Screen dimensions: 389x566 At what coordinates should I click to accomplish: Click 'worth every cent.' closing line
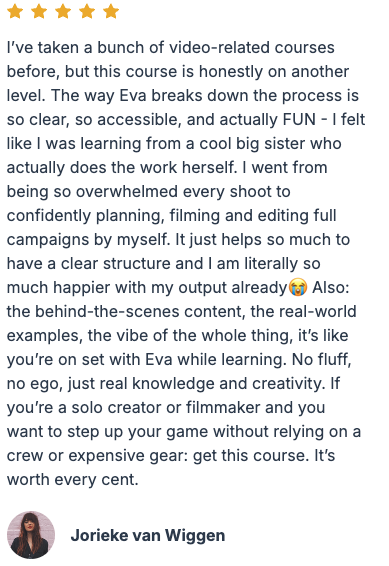73,480
